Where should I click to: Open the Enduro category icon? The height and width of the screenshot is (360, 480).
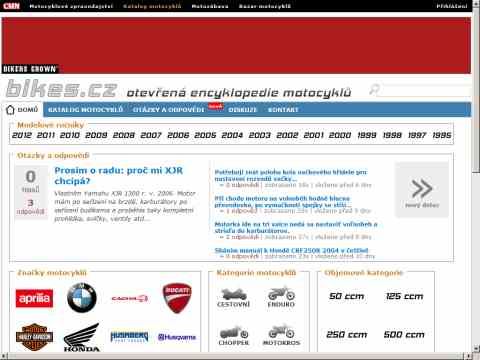click(x=281, y=296)
